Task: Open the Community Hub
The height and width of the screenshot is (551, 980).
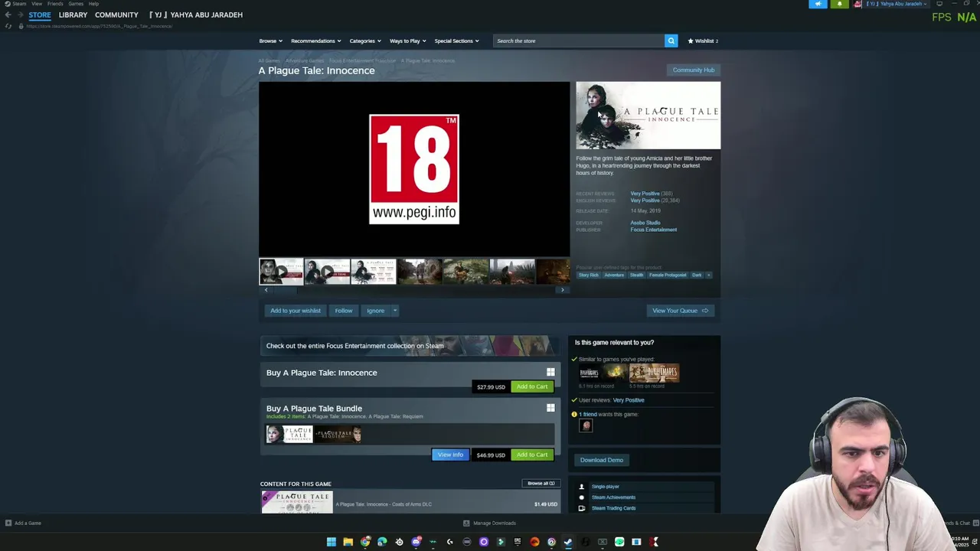Action: (694, 70)
